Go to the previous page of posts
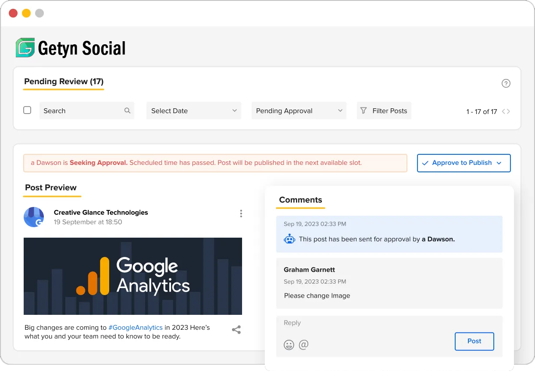 pyautogui.click(x=503, y=111)
